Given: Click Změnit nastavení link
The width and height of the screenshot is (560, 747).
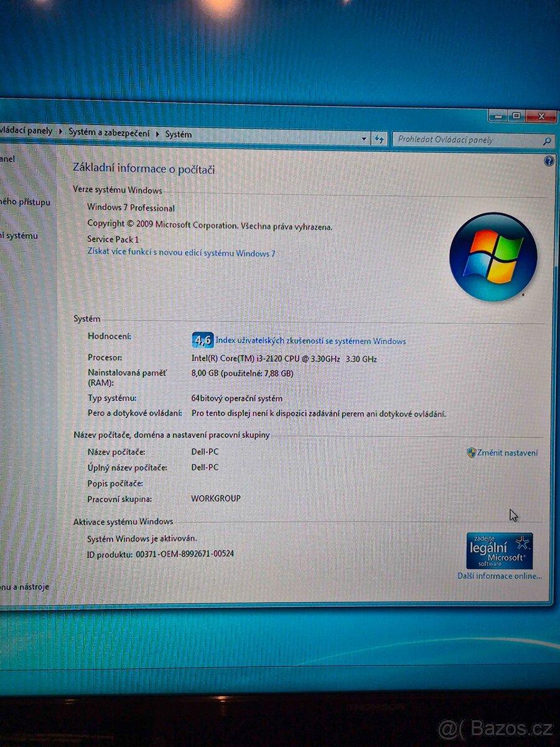Looking at the screenshot, I should coord(507,453).
